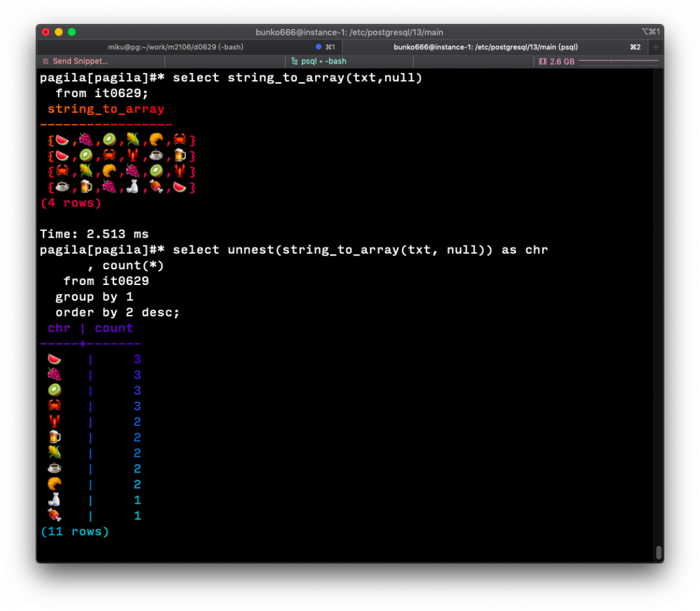
Task: Click the psql job branch icon
Action: click(x=294, y=61)
